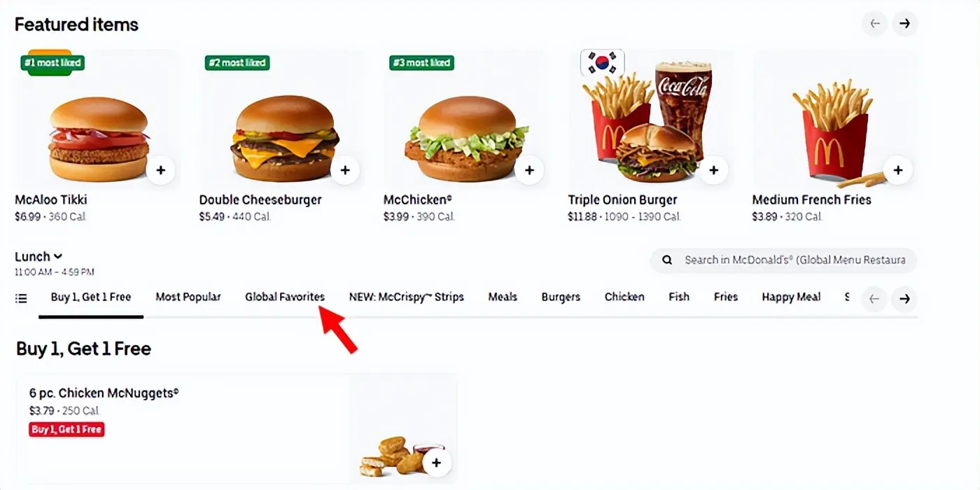Open the Most Popular tab
The image size is (980, 490).
click(x=188, y=297)
